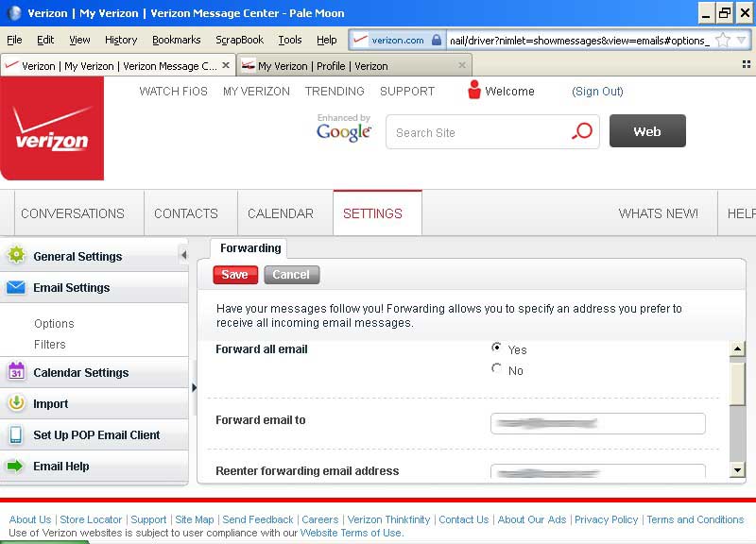Click the Website Terms of Use link
This screenshot has width=756, height=544.
click(x=351, y=533)
